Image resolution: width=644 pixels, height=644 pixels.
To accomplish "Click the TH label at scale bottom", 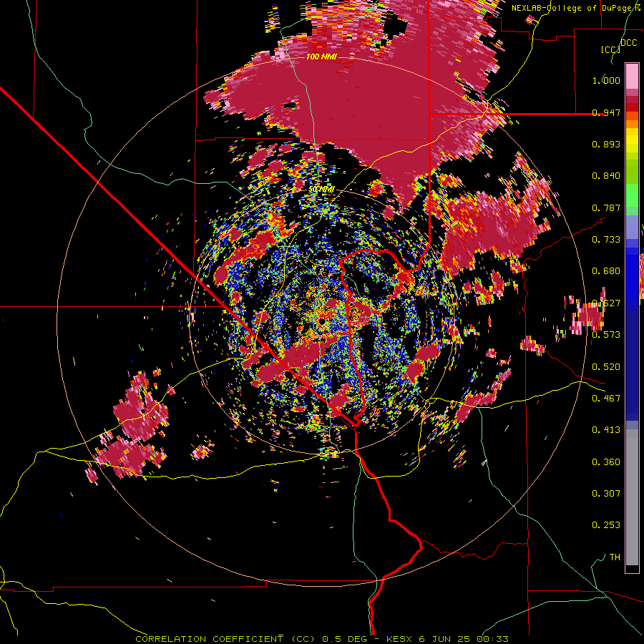I will coord(615,557).
